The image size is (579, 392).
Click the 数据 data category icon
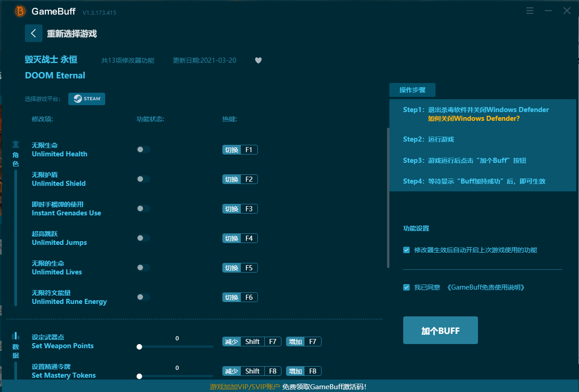[16, 336]
